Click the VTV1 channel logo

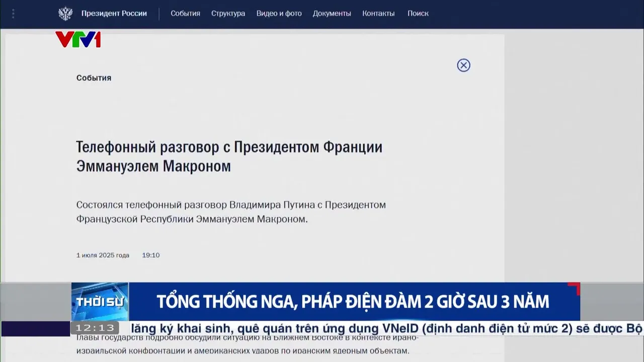click(x=78, y=39)
